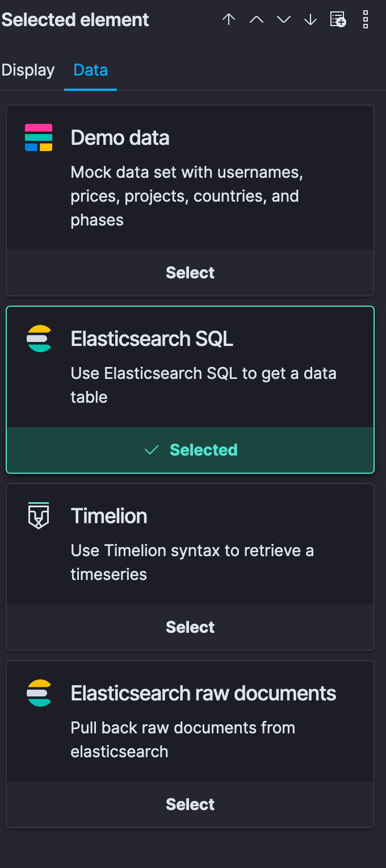Click the send backward chevron icon
This screenshot has height=868, width=386.
pyautogui.click(x=284, y=20)
